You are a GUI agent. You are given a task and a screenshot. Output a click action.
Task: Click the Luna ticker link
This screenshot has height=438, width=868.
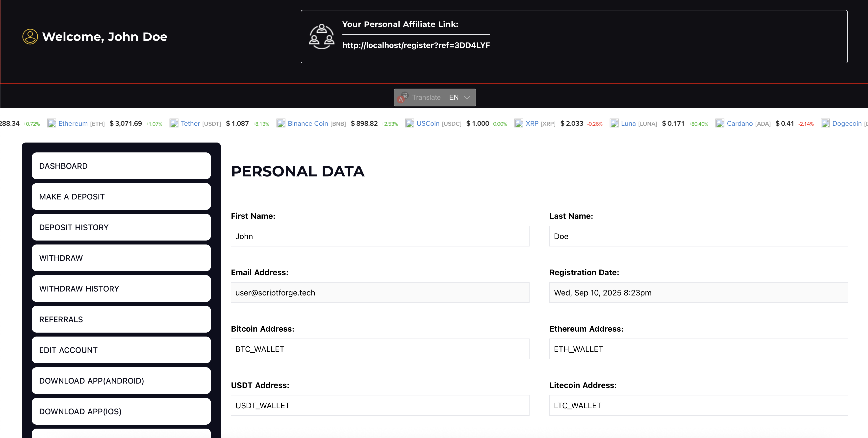coord(628,123)
